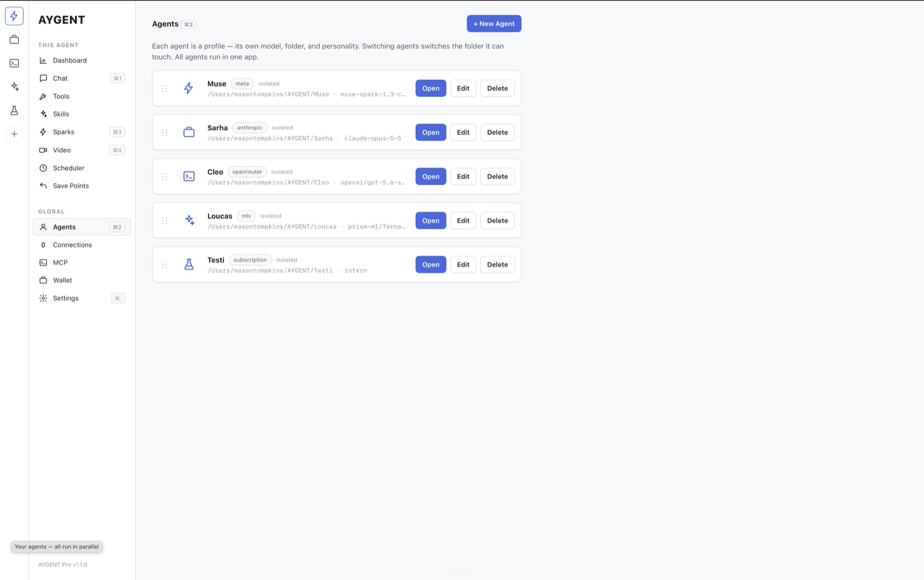Screen dimensions: 924x580
Task: Grab the drag handle on Loucas row
Action: pos(165,220)
